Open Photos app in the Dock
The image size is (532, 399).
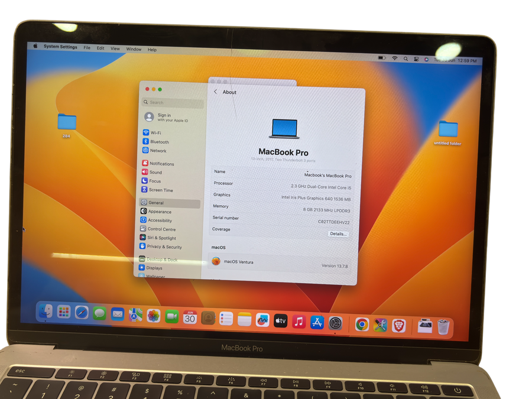pyautogui.click(x=153, y=316)
